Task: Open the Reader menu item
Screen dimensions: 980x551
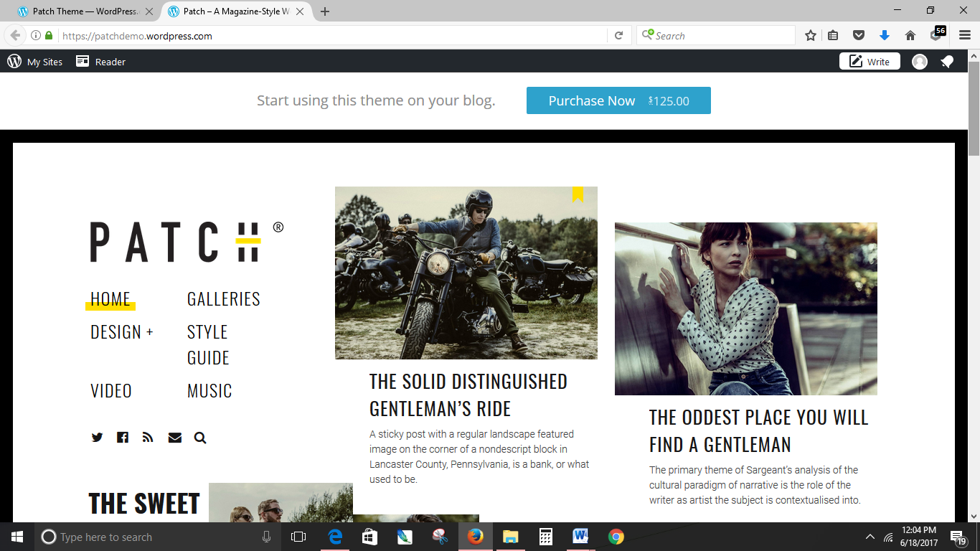Action: click(100, 61)
